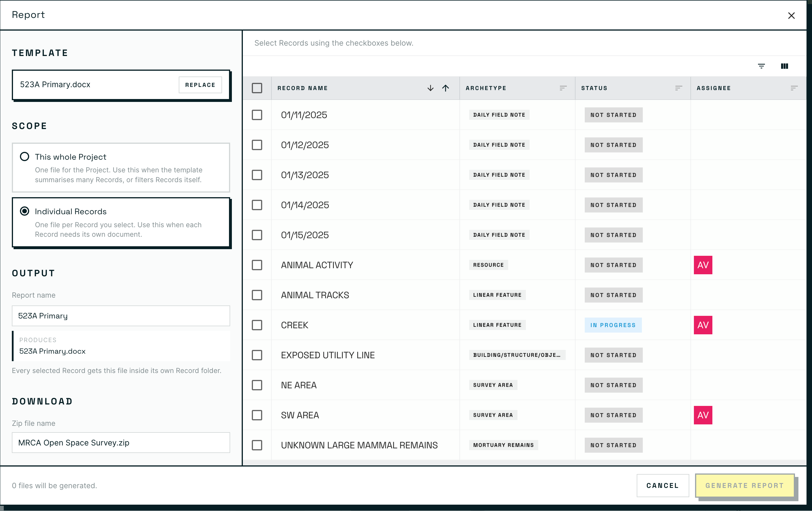Click the produced file name 523A Primary.docx
812x511 pixels.
[52, 351]
